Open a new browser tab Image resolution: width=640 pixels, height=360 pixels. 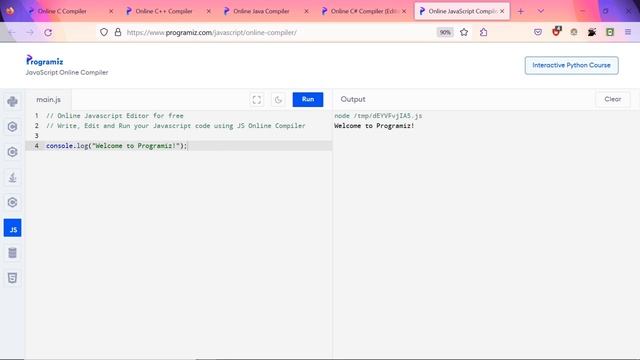[x=520, y=11]
